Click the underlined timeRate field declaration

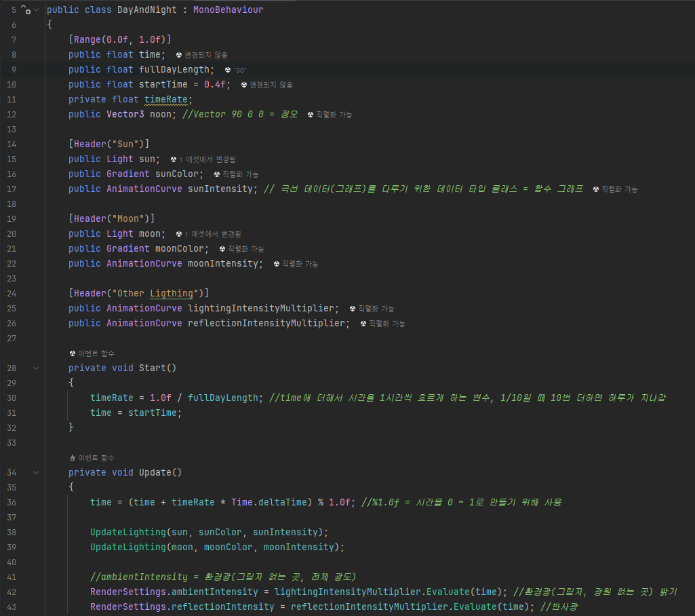[165, 99]
